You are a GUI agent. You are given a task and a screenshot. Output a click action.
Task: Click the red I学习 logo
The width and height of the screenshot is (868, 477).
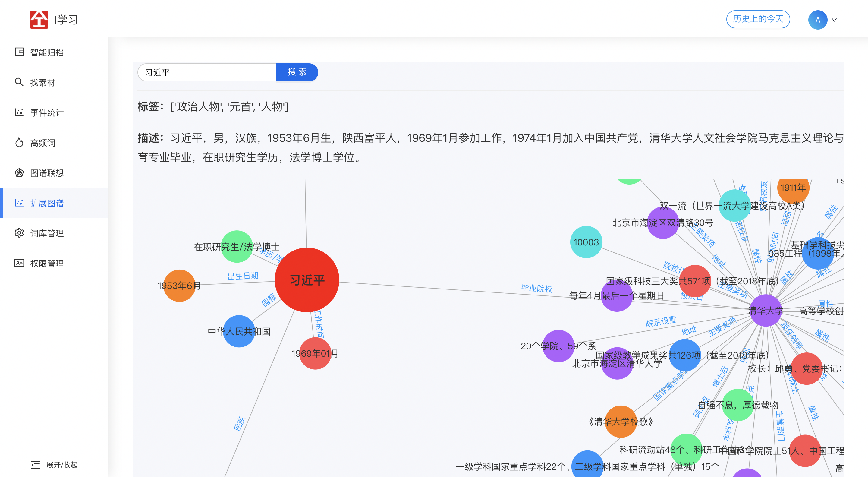(39, 20)
